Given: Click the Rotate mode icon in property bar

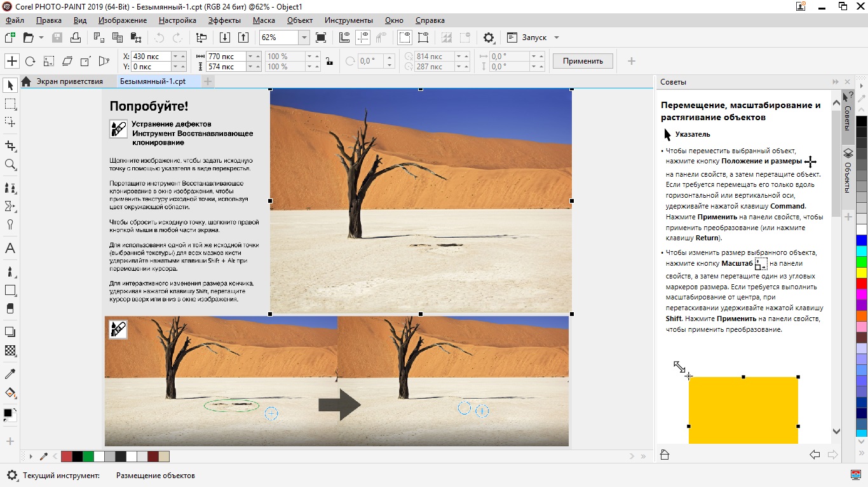Looking at the screenshot, I should (x=30, y=61).
